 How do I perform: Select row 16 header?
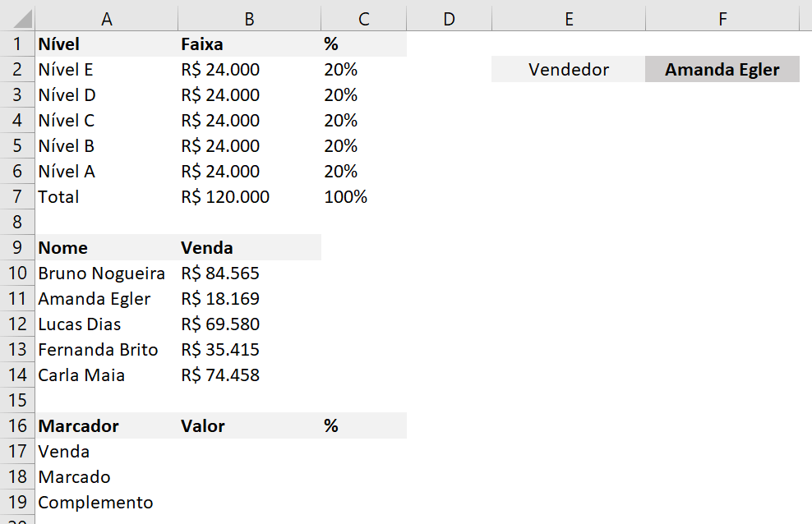coord(17,425)
